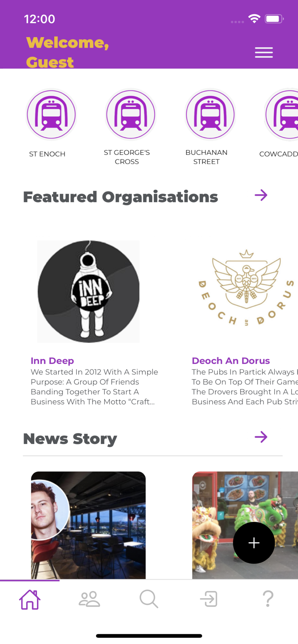The height and width of the screenshot is (644, 298).
Task: Open the hamburger menu
Action: click(264, 52)
